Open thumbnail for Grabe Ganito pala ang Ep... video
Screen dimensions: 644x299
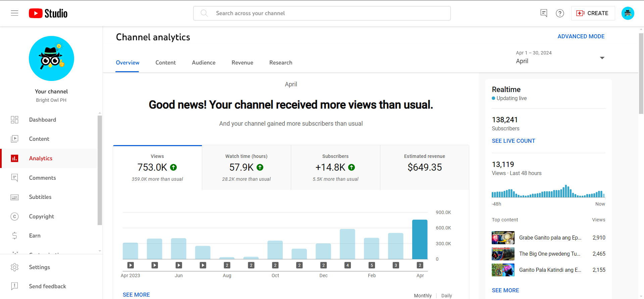click(x=503, y=238)
